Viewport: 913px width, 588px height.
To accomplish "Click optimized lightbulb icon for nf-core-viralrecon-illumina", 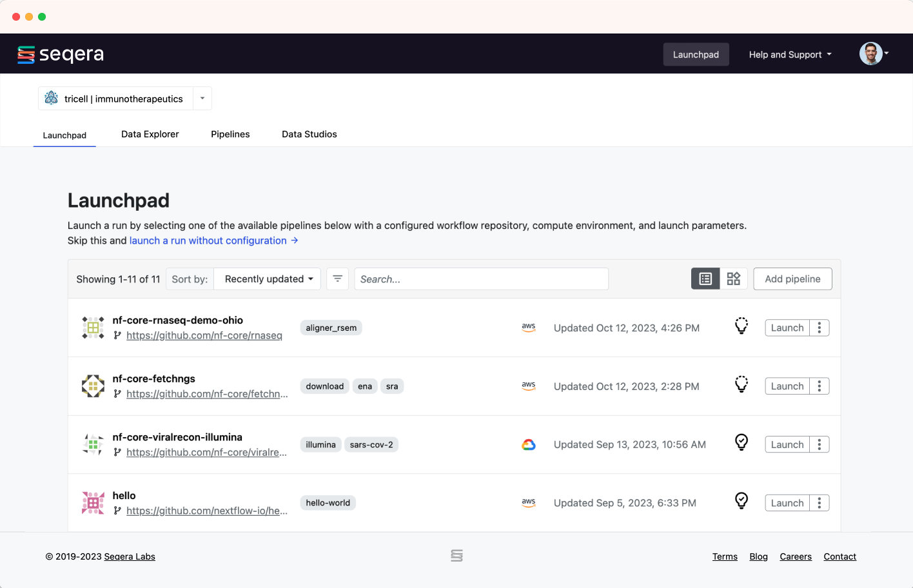I will coord(741,443).
